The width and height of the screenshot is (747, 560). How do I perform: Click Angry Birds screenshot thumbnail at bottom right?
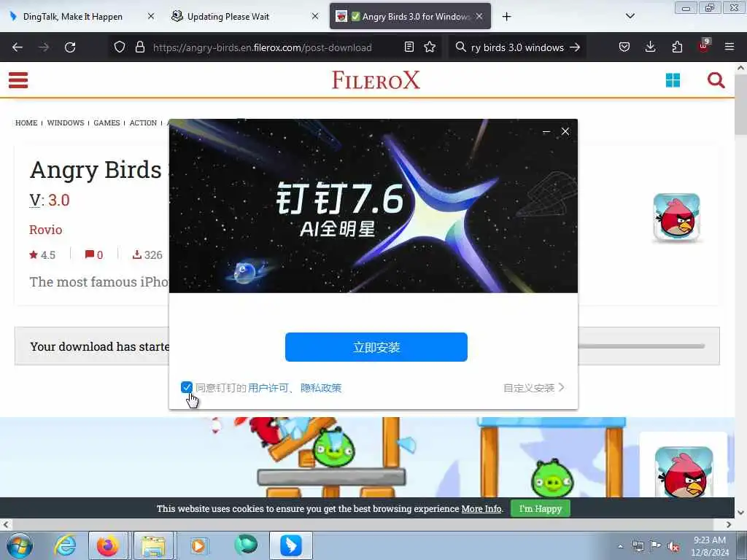pos(684,472)
